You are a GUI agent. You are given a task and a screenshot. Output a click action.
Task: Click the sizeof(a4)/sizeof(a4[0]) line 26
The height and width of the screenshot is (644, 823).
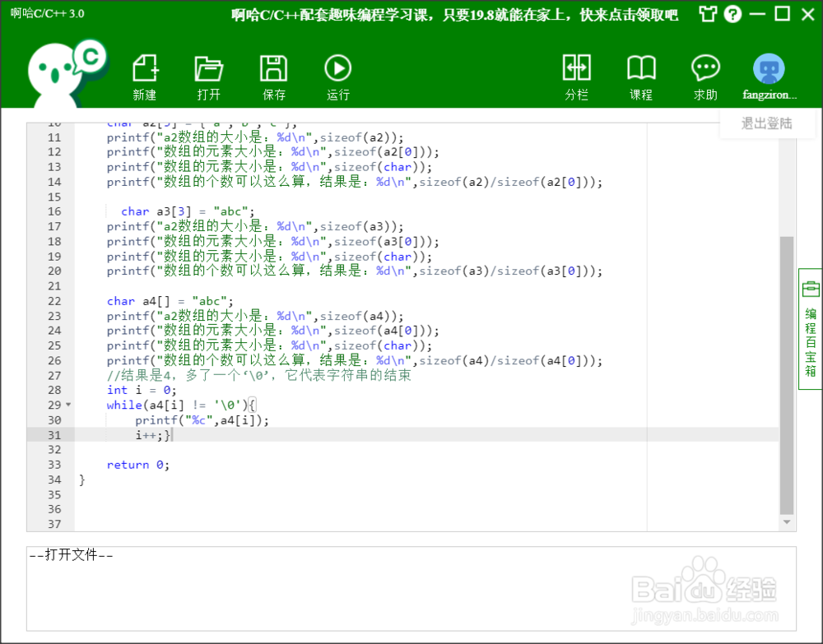click(x=354, y=360)
